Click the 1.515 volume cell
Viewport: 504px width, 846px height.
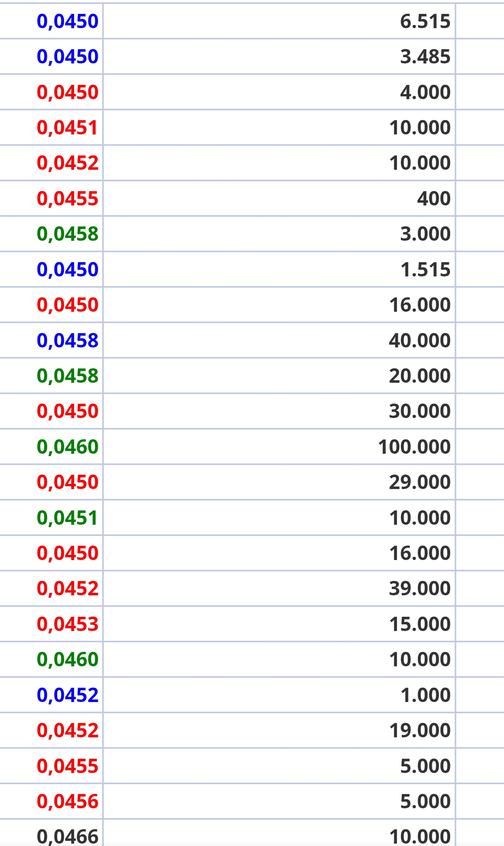425,270
